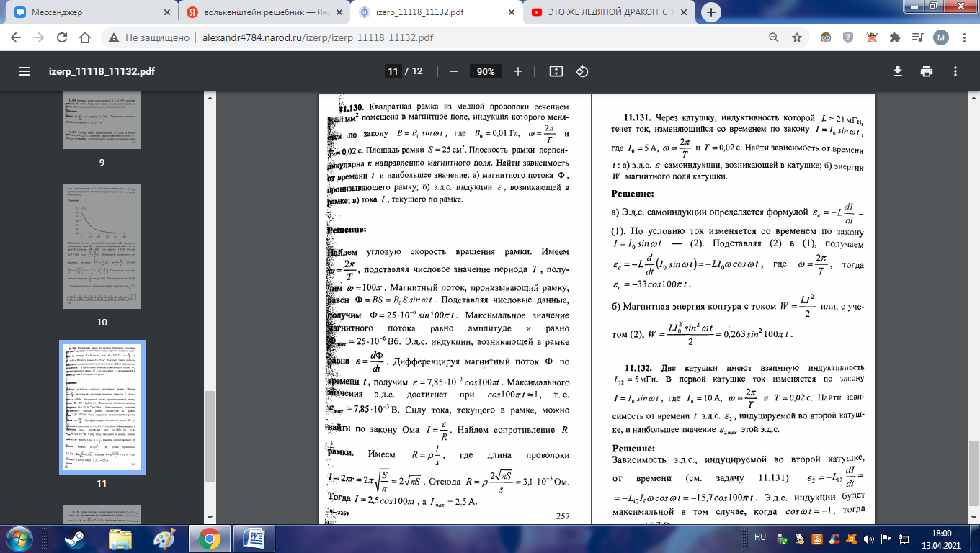Image resolution: width=980 pixels, height=553 pixels.
Task: Go back in browser history
Action: [x=17, y=37]
